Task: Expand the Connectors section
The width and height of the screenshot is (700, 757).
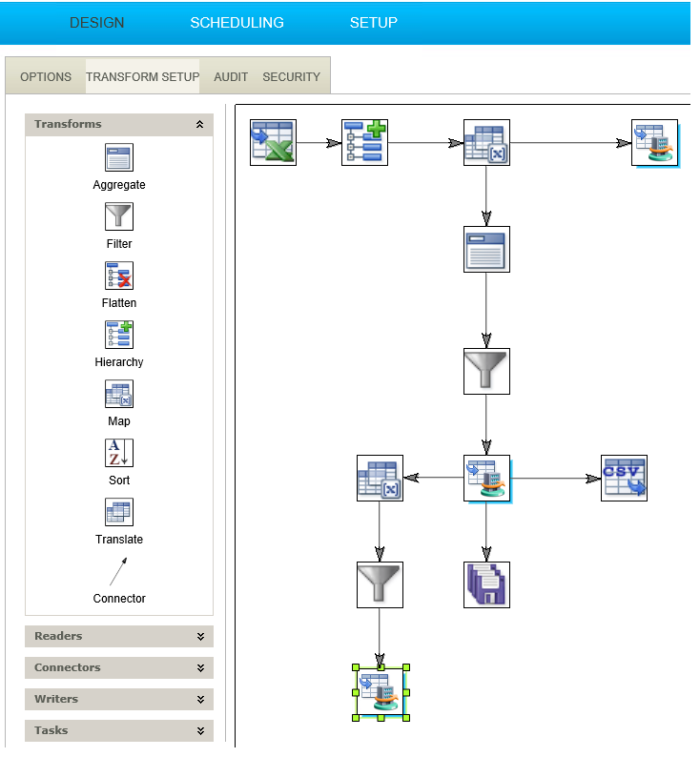Action: [x=199, y=668]
